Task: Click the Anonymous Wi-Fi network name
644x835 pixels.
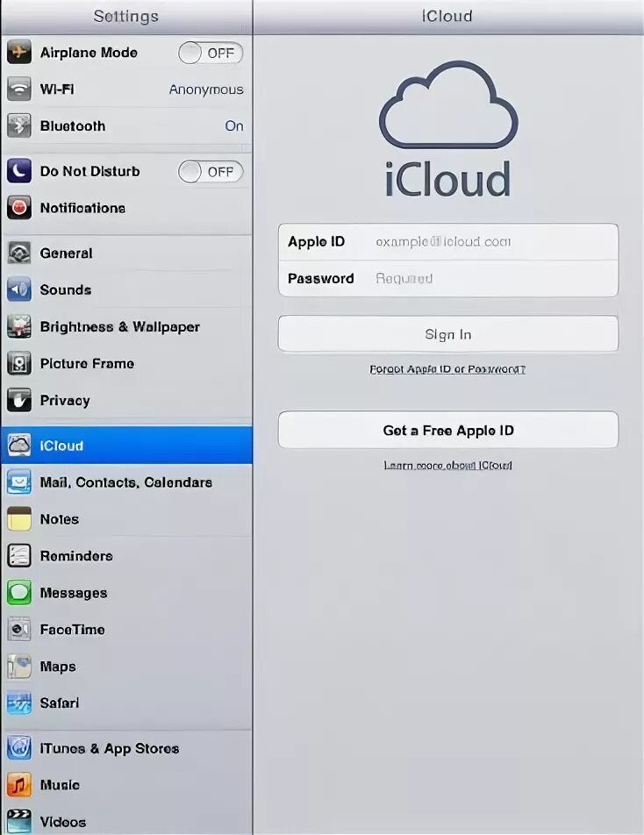Action: click(x=206, y=89)
